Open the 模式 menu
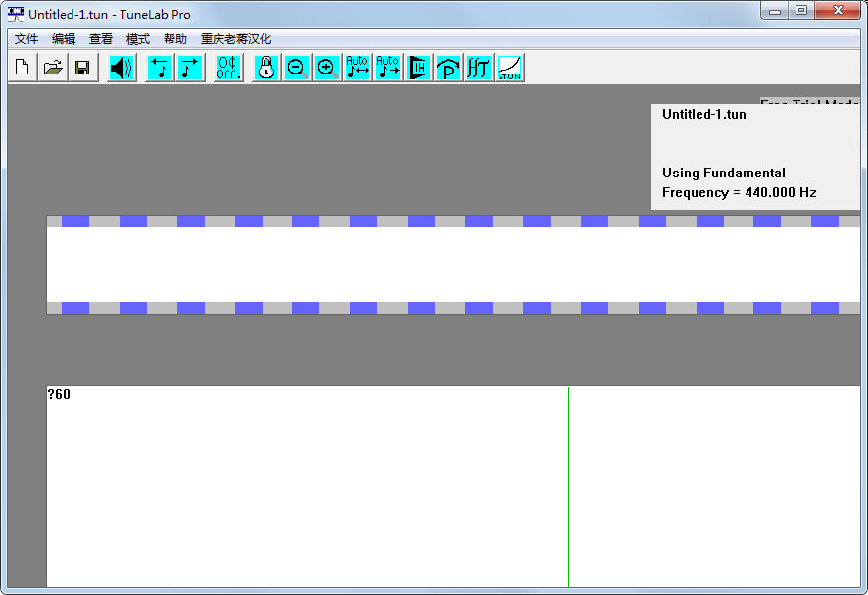Image resolution: width=868 pixels, height=595 pixels. (x=138, y=39)
